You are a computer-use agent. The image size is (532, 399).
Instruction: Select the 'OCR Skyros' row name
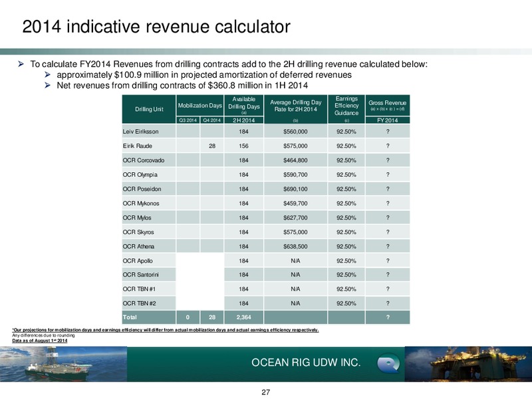point(138,232)
